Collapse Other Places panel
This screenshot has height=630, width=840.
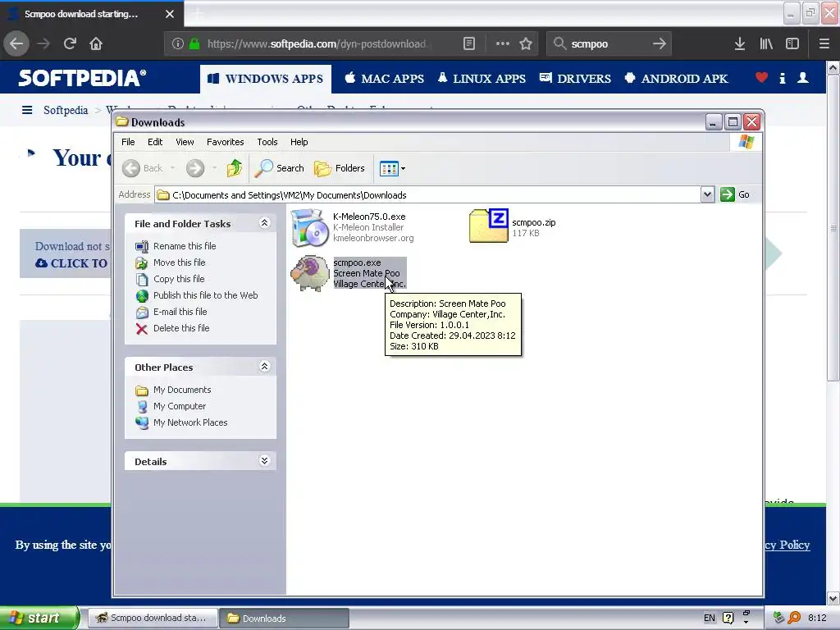point(264,367)
